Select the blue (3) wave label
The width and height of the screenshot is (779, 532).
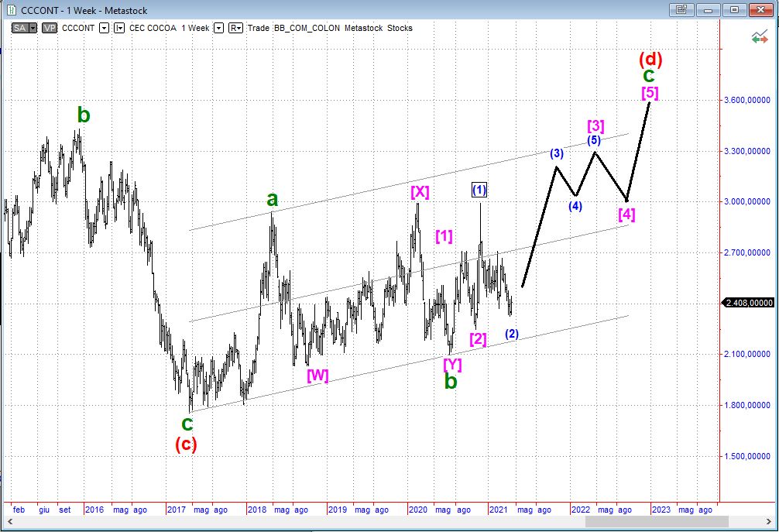tap(557, 153)
